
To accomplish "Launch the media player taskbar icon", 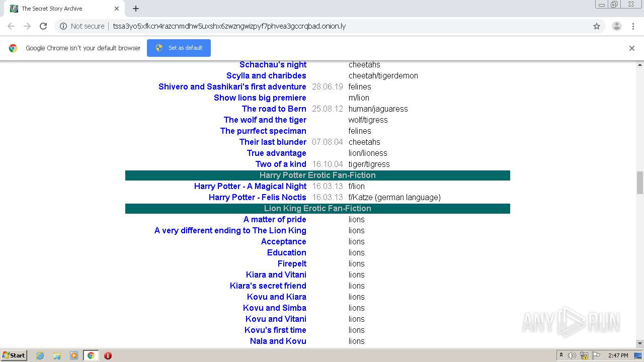I will 74,355.
